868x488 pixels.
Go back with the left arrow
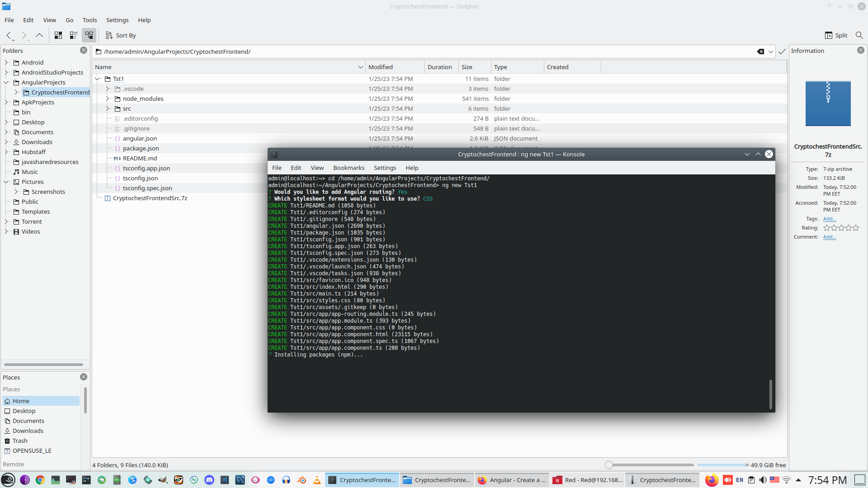tap(9, 35)
